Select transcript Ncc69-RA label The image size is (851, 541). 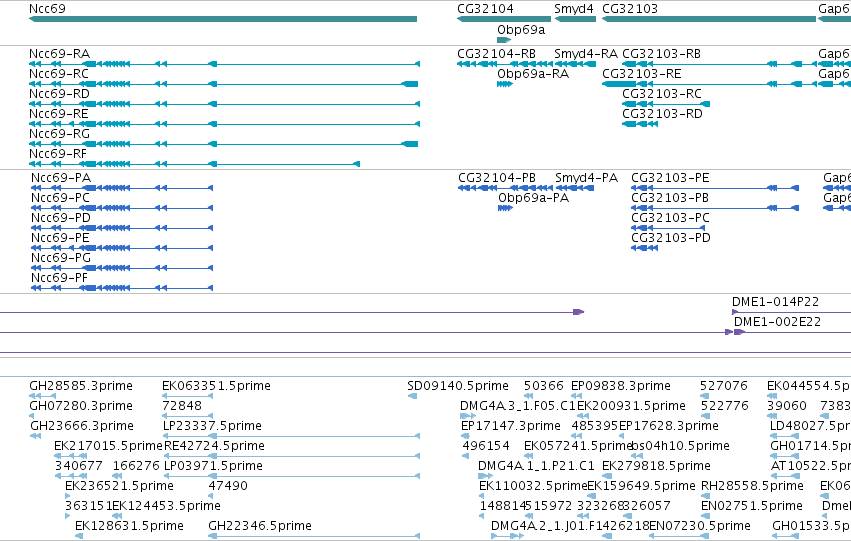[59, 54]
